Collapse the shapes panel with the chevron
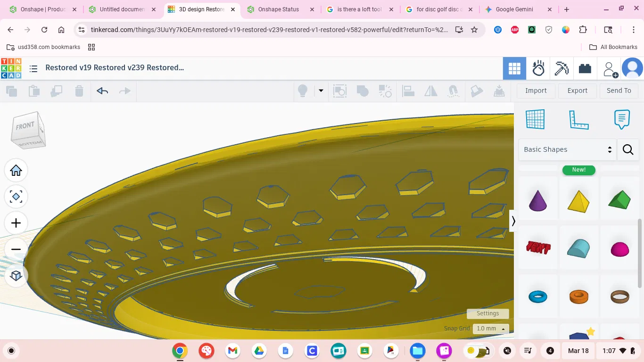The width and height of the screenshot is (644, 362). click(513, 221)
